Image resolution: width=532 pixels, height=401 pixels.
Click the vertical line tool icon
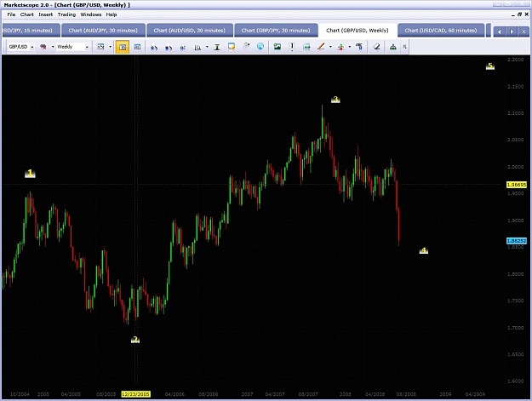coord(292,47)
